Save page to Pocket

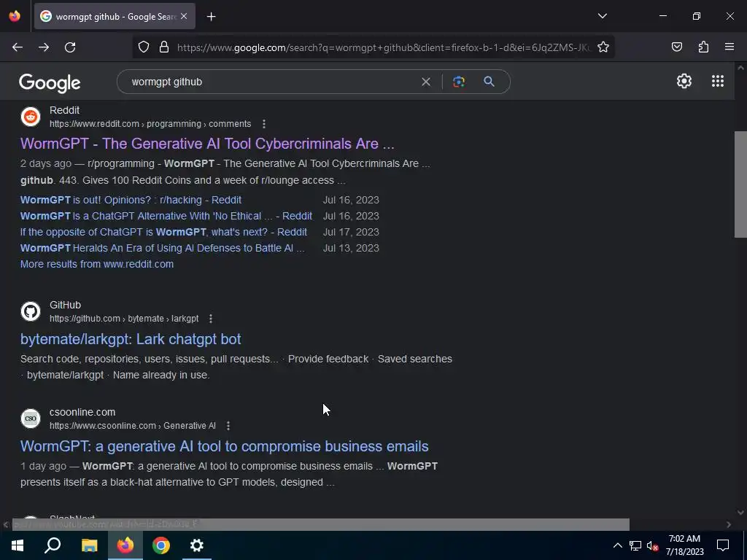coord(676,47)
